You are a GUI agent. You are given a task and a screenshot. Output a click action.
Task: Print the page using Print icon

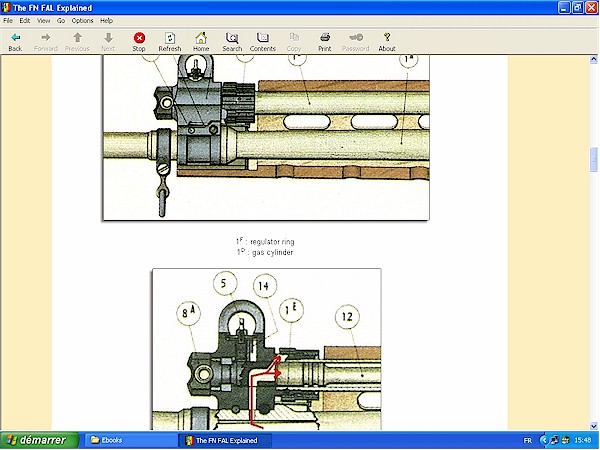(x=324, y=42)
